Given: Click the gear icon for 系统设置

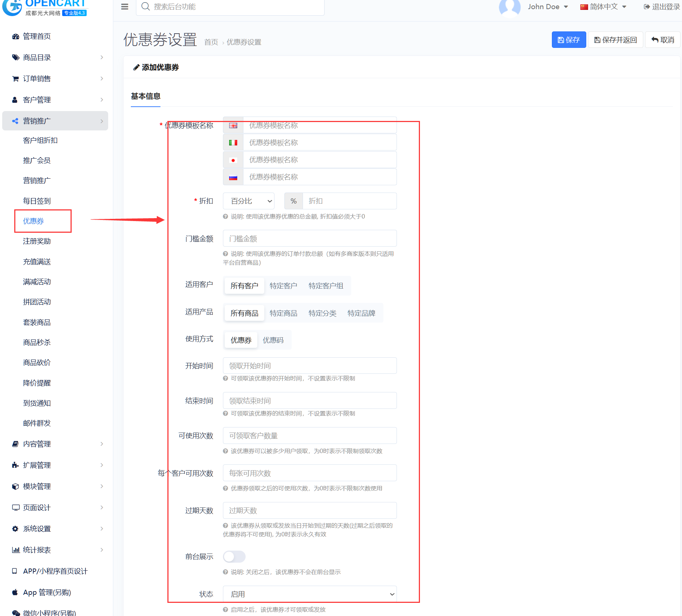Looking at the screenshot, I should click(15, 529).
